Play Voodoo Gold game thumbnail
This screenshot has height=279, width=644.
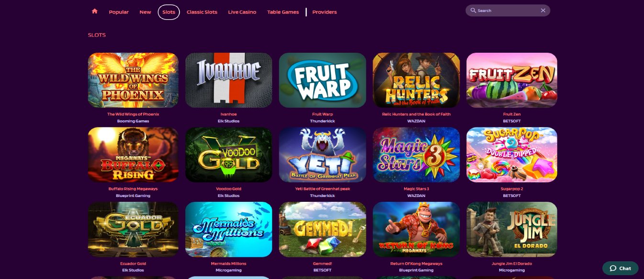tap(229, 154)
